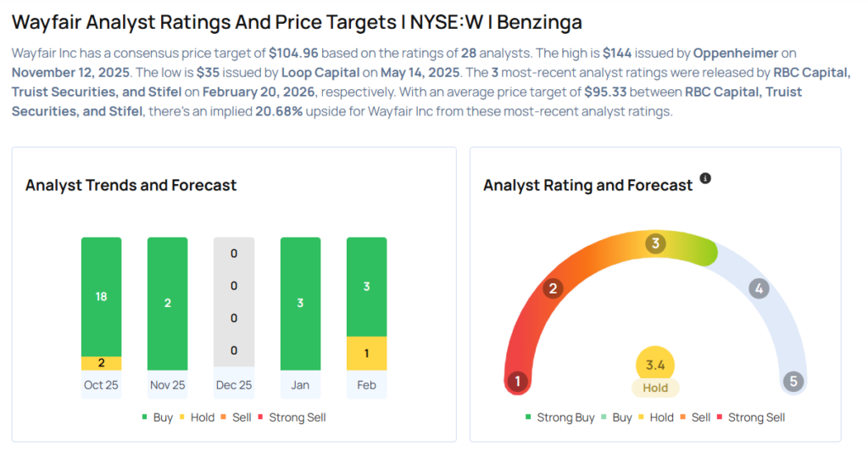The height and width of the screenshot is (458, 868).
Task: Select gauge marker number 3
Action: coord(654,244)
